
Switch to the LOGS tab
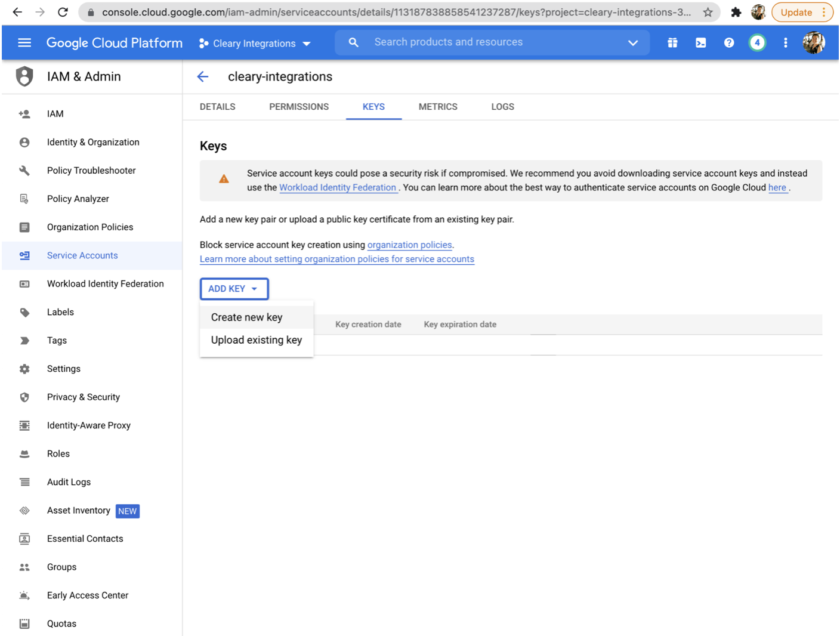[503, 107]
